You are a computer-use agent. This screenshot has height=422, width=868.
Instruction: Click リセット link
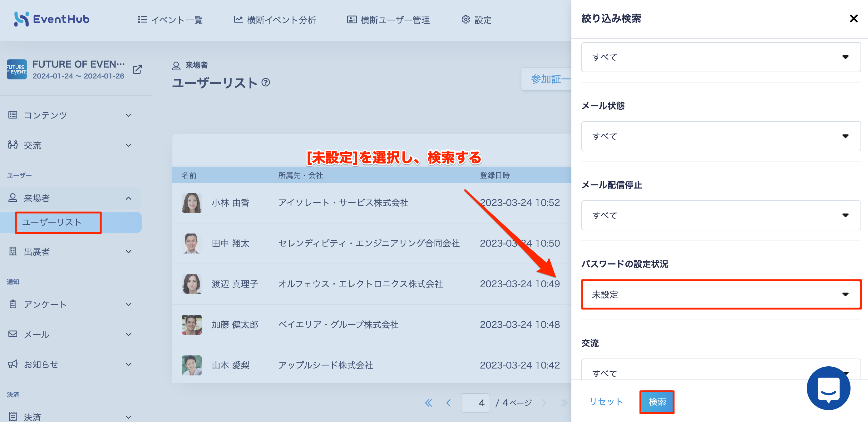[x=606, y=402]
